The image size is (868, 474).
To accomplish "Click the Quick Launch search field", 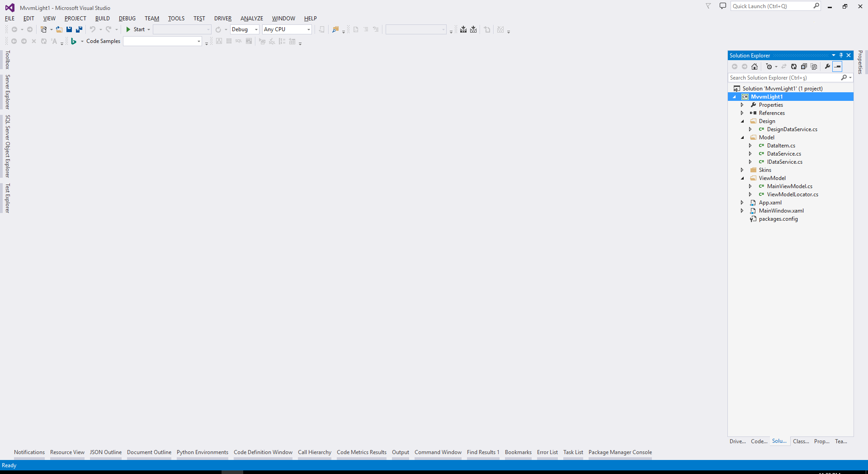I will click(x=772, y=6).
